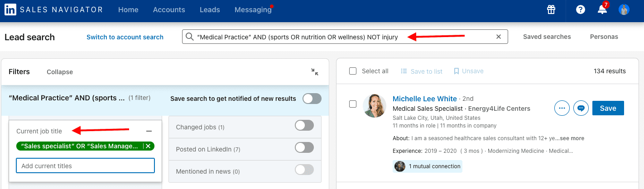The image size is (644, 189).
Task: Collapse the Filters panel
Action: [60, 72]
